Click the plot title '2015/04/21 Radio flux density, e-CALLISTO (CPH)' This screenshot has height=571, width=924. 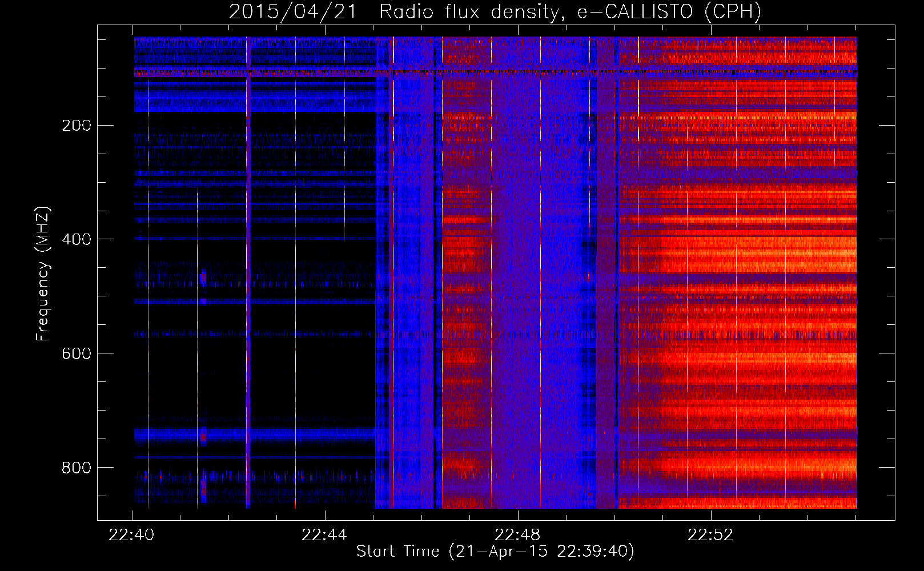[x=495, y=11]
